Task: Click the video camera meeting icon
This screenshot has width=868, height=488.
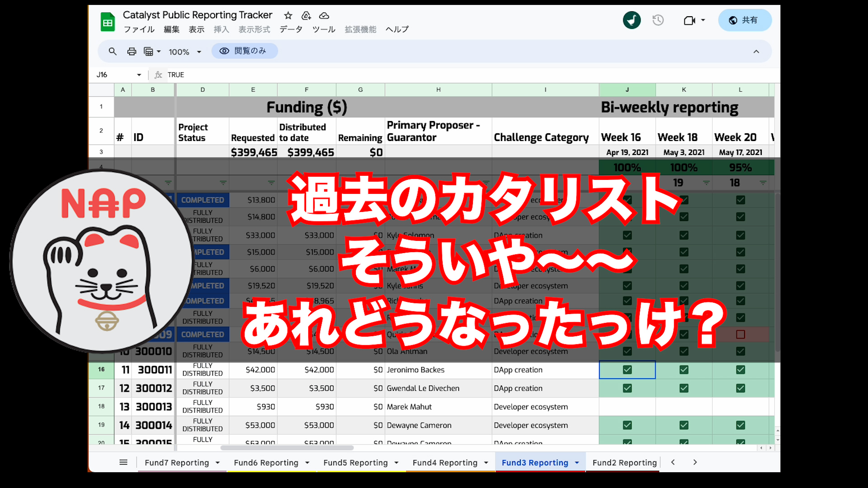Action: [689, 20]
